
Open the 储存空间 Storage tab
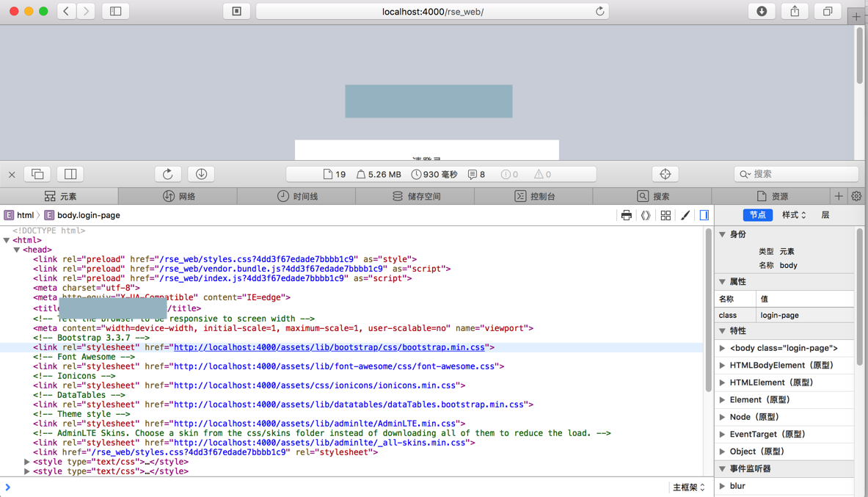click(x=415, y=196)
